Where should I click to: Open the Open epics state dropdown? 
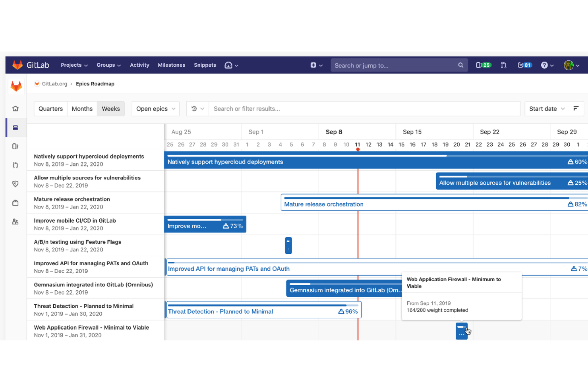coord(155,109)
